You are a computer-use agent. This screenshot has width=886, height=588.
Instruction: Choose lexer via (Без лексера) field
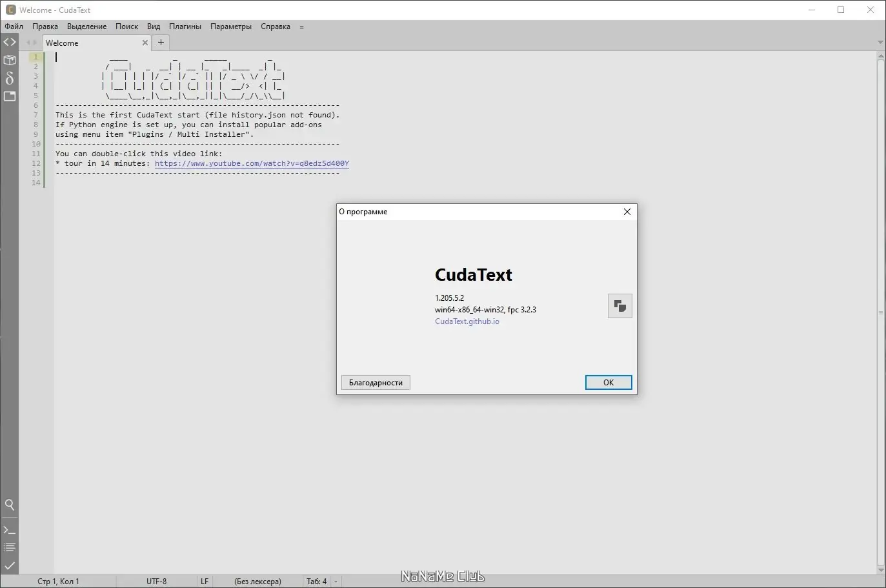click(x=257, y=582)
